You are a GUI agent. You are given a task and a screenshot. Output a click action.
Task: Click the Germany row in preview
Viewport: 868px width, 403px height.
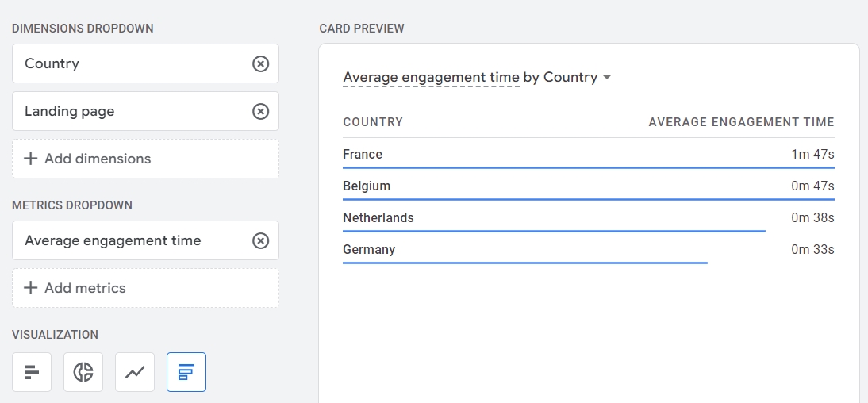pos(589,250)
